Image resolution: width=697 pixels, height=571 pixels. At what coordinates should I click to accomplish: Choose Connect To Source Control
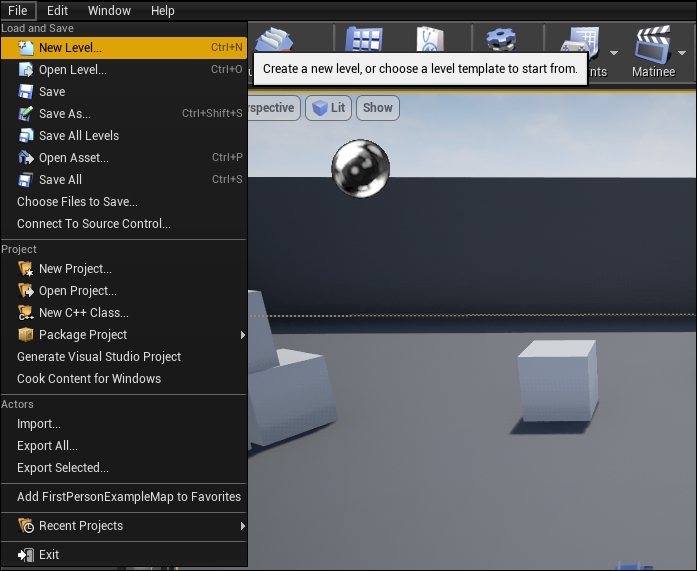[93, 224]
